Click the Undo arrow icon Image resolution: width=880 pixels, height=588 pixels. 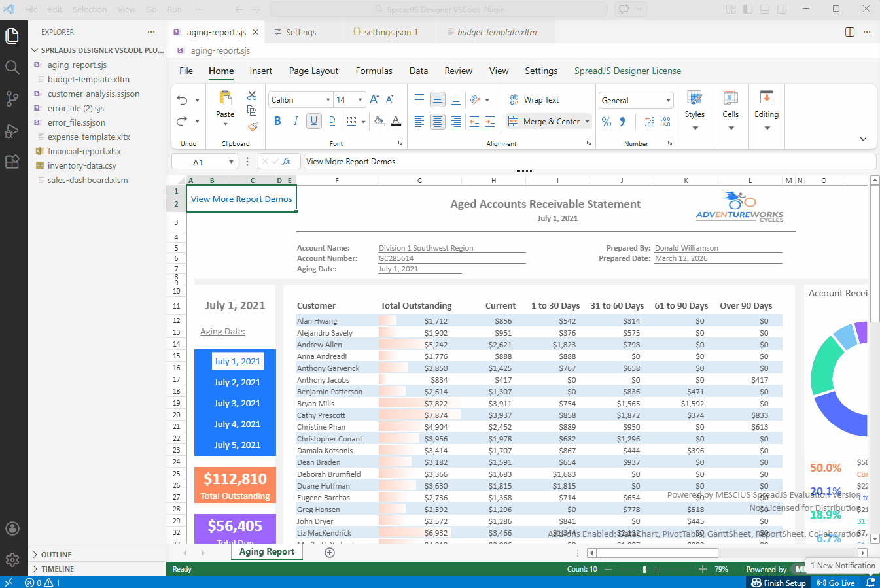[x=183, y=100]
